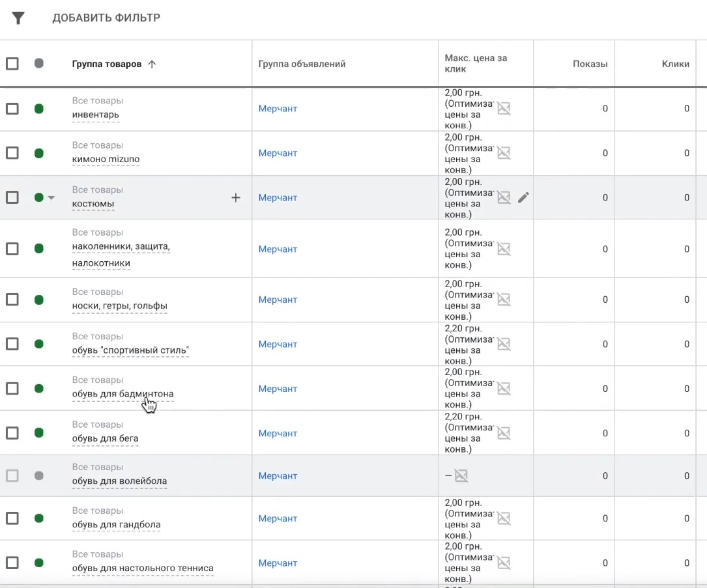The image size is (707, 588).
Task: Check the обувь для настольного тенниса checkbox
Action: pos(12,563)
